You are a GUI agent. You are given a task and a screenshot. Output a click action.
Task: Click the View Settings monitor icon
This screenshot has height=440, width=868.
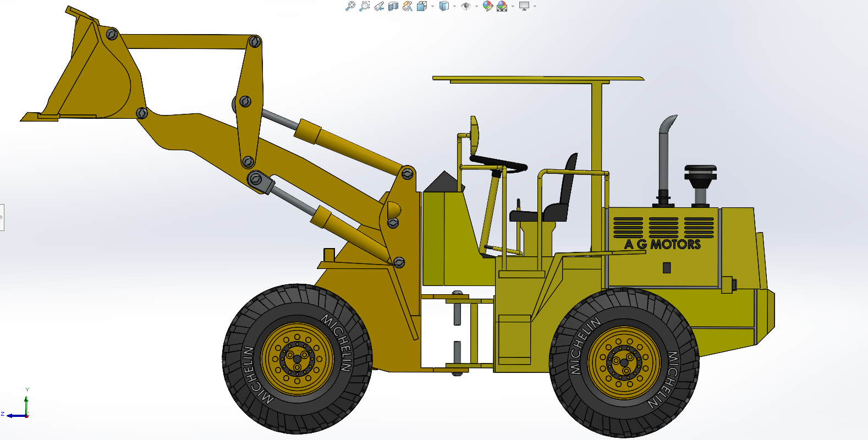(524, 6)
